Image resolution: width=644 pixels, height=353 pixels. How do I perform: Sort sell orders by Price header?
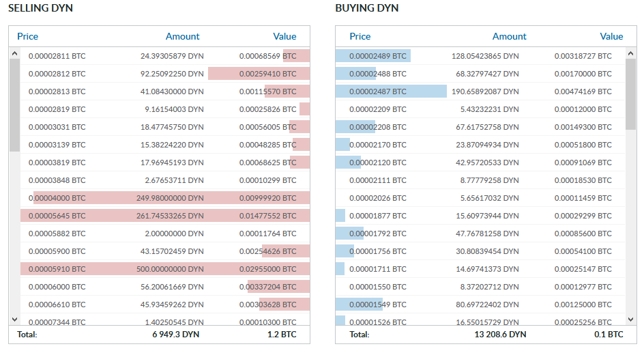27,36
